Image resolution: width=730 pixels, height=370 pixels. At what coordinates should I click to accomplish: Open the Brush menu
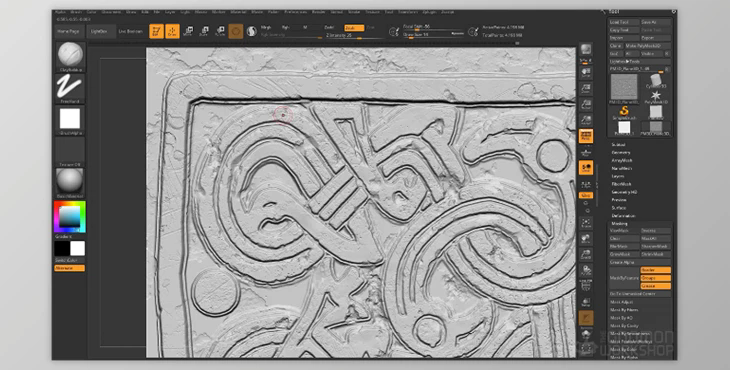point(76,12)
